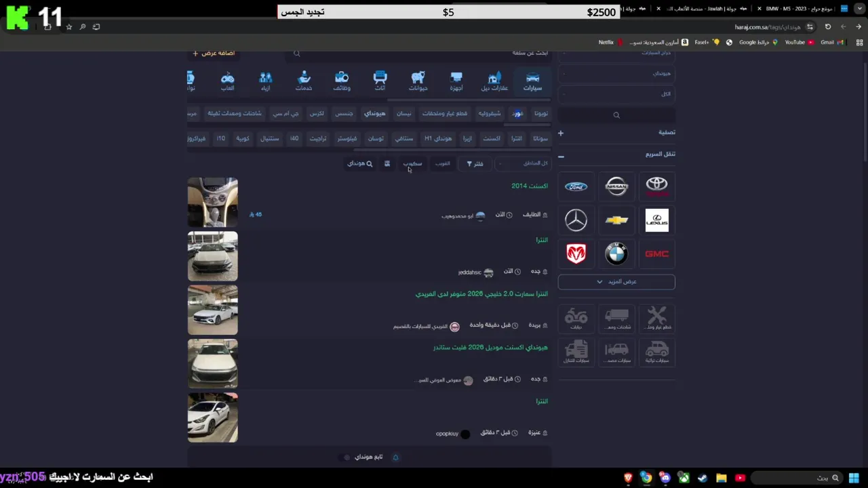This screenshot has width=868, height=488.
Task: Open the هيونداي dropdown in sidebar
Action: pos(616,73)
